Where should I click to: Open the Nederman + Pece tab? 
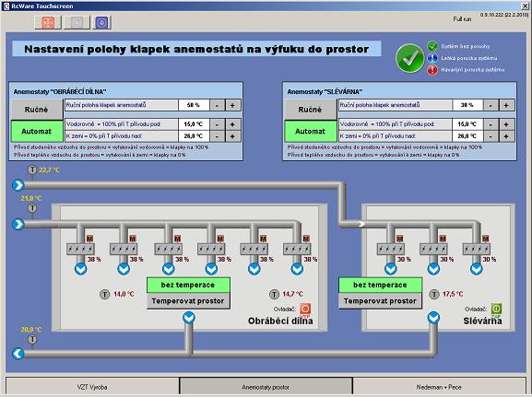pos(440,387)
